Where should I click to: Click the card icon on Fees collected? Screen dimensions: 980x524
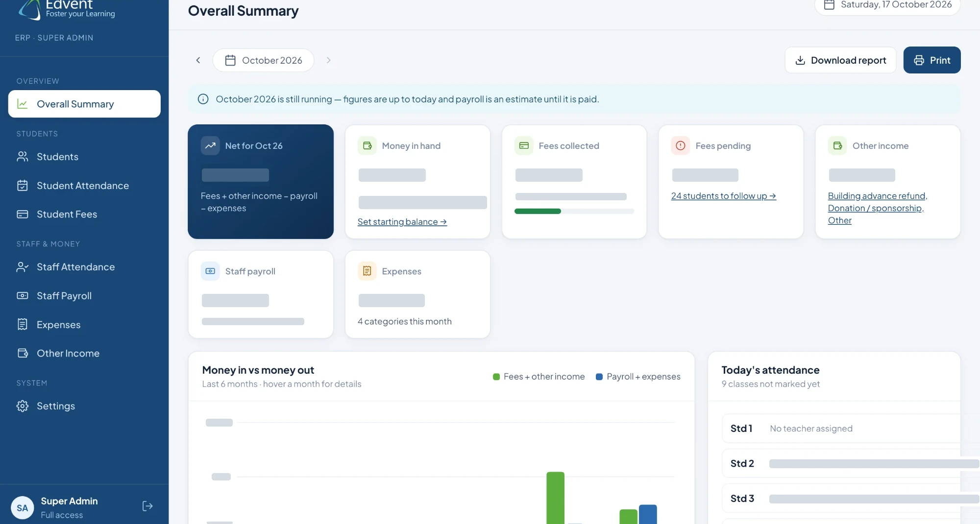coord(524,145)
